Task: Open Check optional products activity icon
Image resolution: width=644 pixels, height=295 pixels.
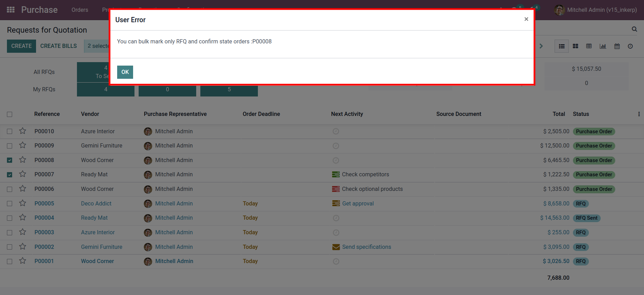Action: click(336, 189)
